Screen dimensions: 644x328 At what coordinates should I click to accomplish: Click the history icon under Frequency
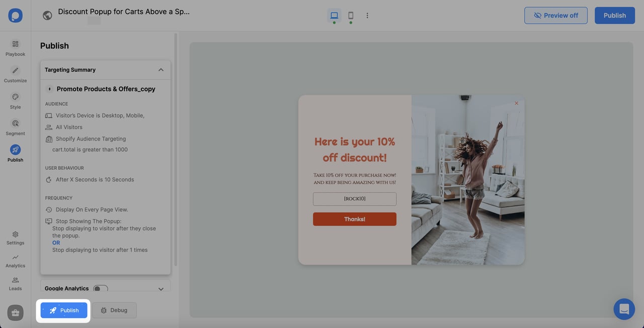pos(49,210)
